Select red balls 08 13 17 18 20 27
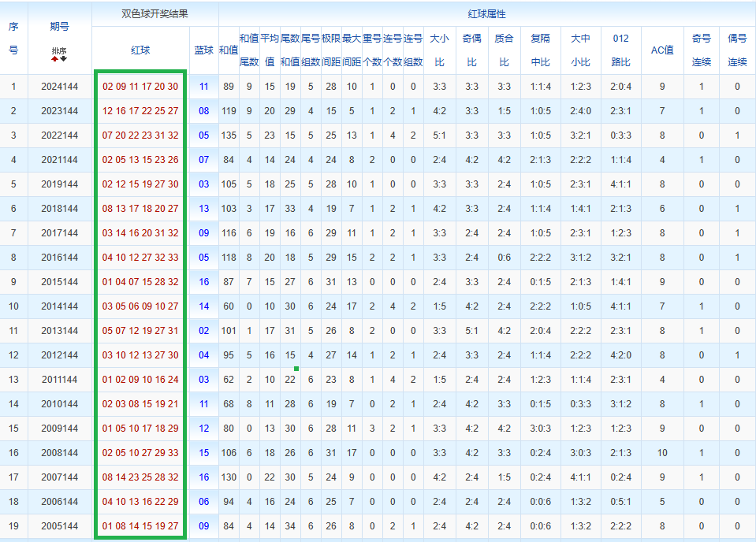756x542 pixels. (140, 209)
